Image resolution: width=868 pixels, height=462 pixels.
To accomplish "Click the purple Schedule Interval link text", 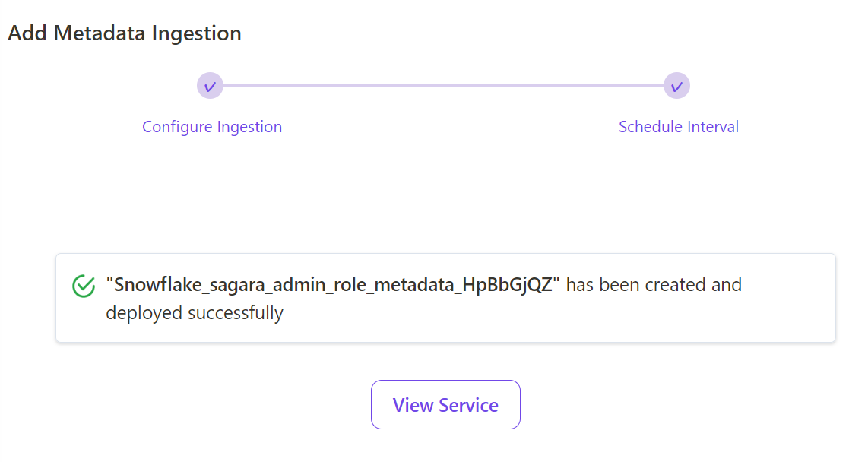I will pyautogui.click(x=678, y=127).
